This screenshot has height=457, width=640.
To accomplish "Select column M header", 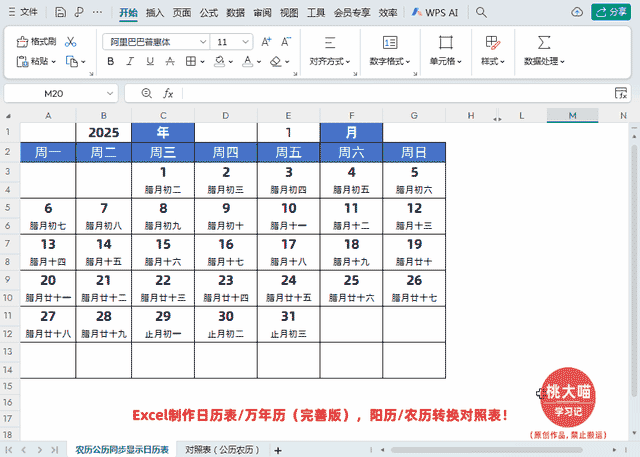I will (x=572, y=115).
